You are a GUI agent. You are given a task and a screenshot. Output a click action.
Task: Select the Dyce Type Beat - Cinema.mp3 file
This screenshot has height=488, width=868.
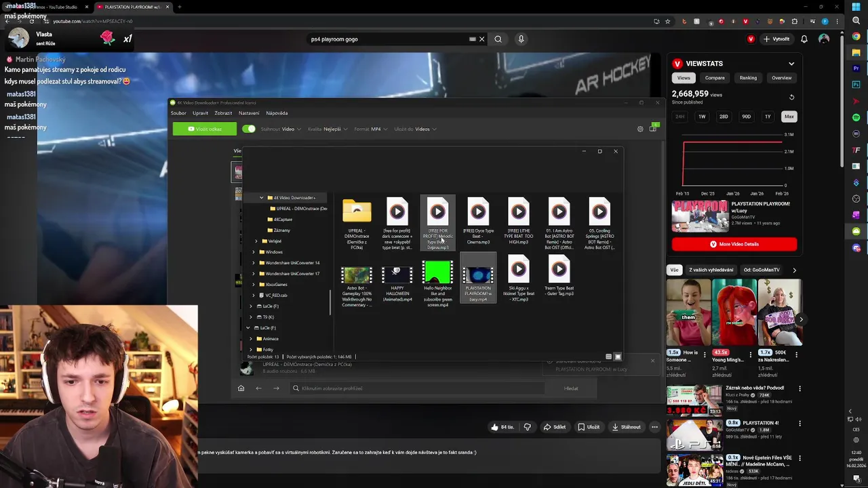478,221
